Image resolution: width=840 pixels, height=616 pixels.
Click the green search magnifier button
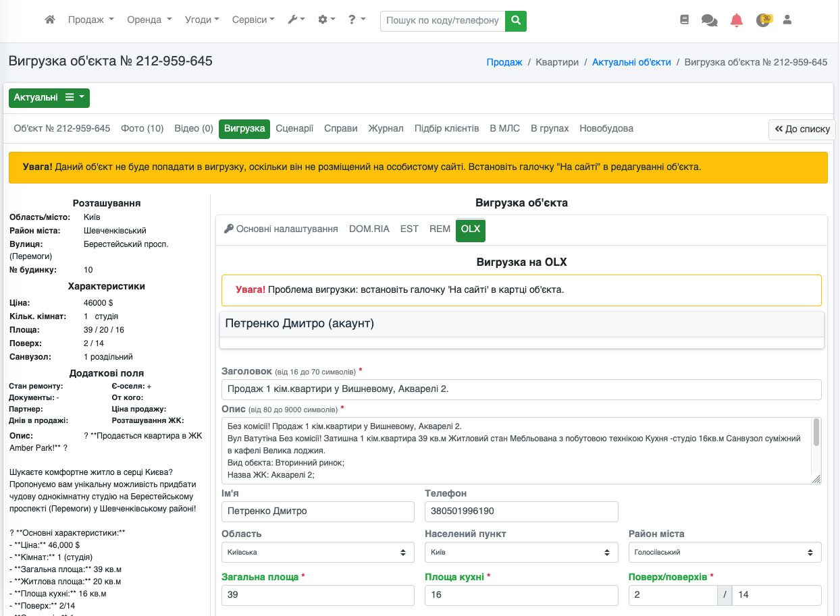(x=516, y=20)
